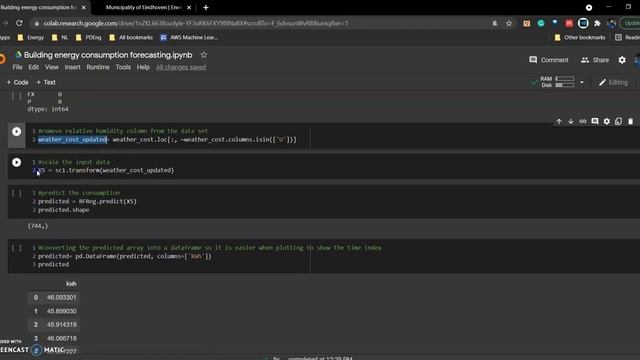Screen dimensions: 640x360
Task: Move the selected cell down
Action: 571,121
